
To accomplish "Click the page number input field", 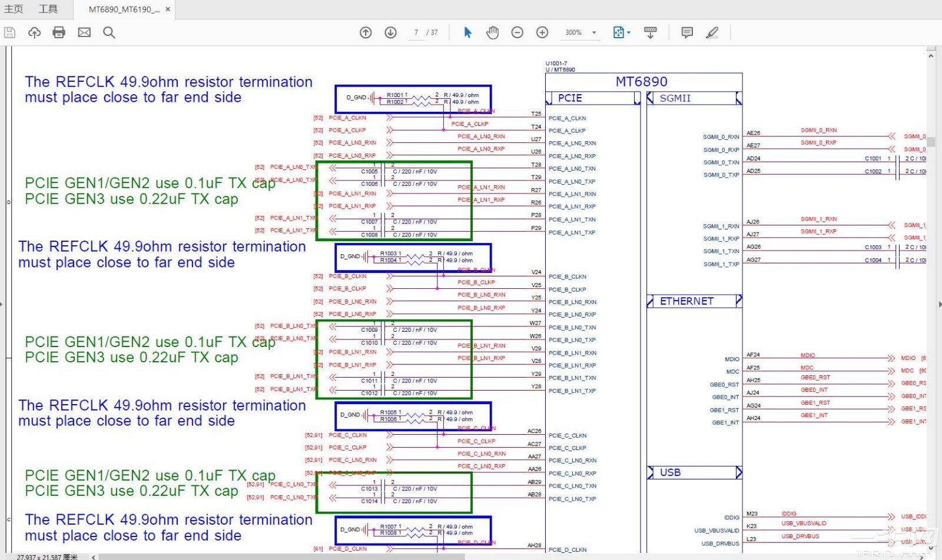I will tap(416, 32).
